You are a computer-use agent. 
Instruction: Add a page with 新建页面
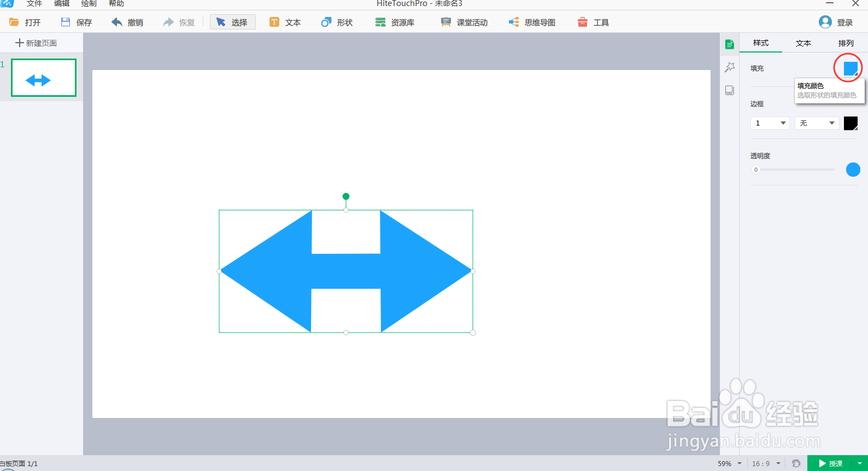[36, 43]
